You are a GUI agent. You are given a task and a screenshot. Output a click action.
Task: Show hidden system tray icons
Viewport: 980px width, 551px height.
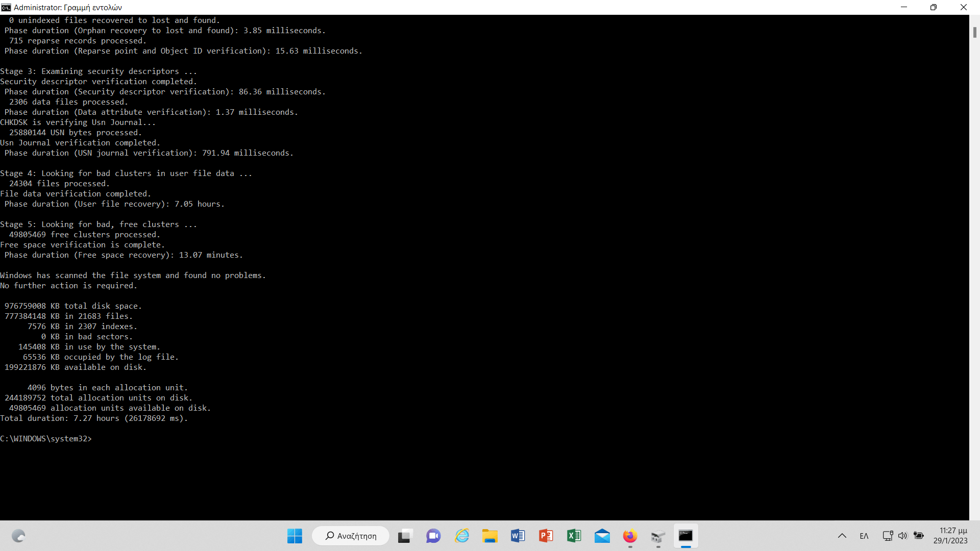click(x=842, y=536)
